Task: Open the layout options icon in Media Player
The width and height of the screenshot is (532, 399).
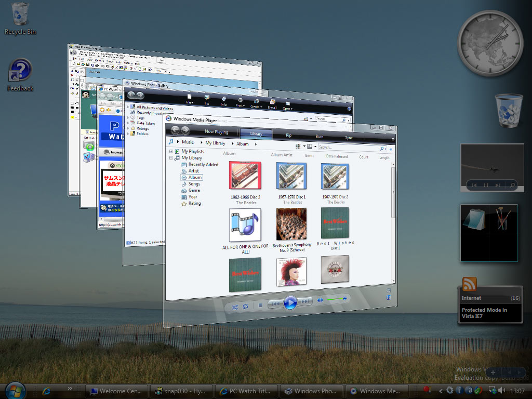Action: (x=310, y=147)
